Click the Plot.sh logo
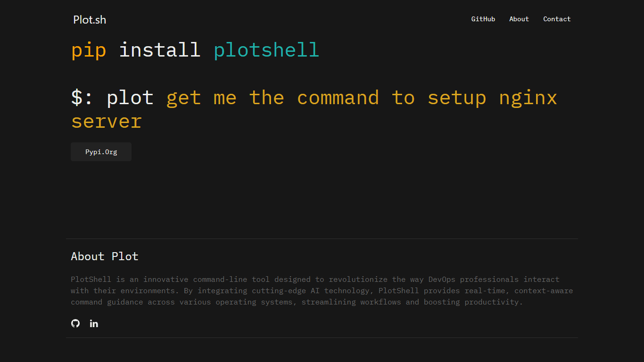This screenshot has width=644, height=362. [x=90, y=19]
